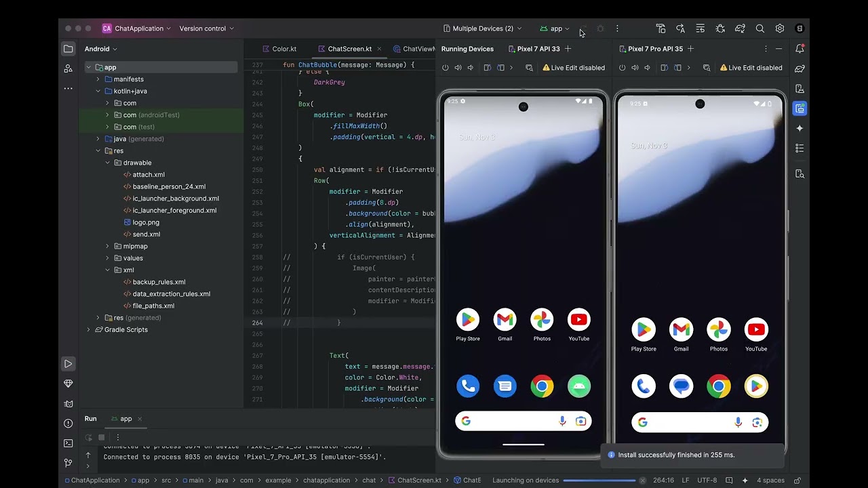This screenshot has width=868, height=488.
Task: Open the account avatar in top toolbar
Action: click(x=800, y=28)
